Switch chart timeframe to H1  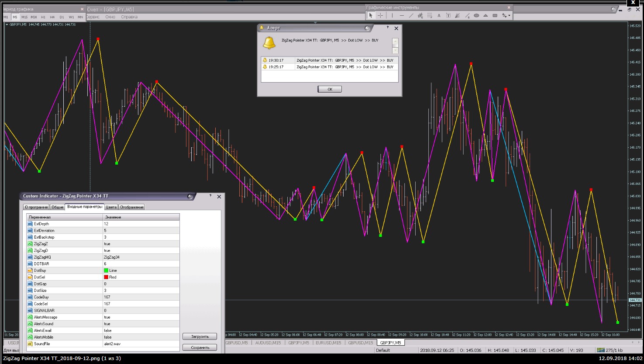43,17
